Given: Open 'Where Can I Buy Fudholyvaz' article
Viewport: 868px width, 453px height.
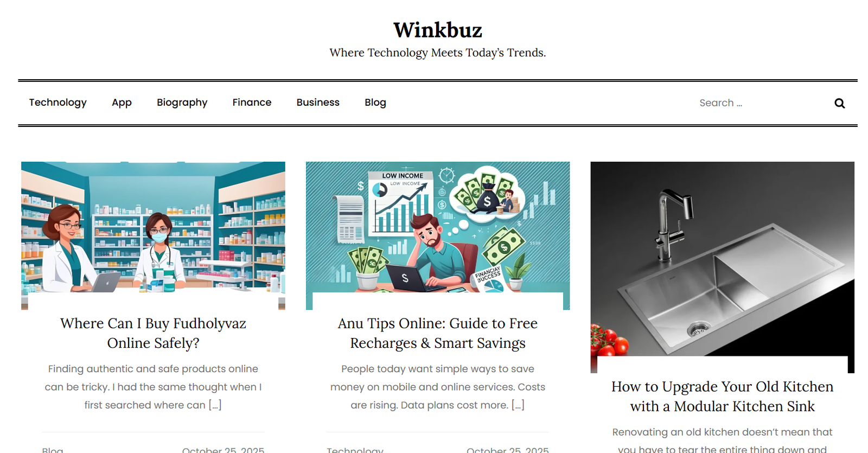Looking at the screenshot, I should [x=153, y=333].
